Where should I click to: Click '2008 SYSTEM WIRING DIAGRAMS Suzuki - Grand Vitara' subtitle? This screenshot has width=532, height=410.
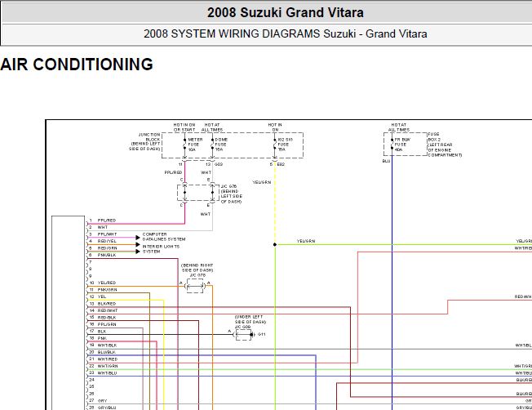click(x=285, y=34)
